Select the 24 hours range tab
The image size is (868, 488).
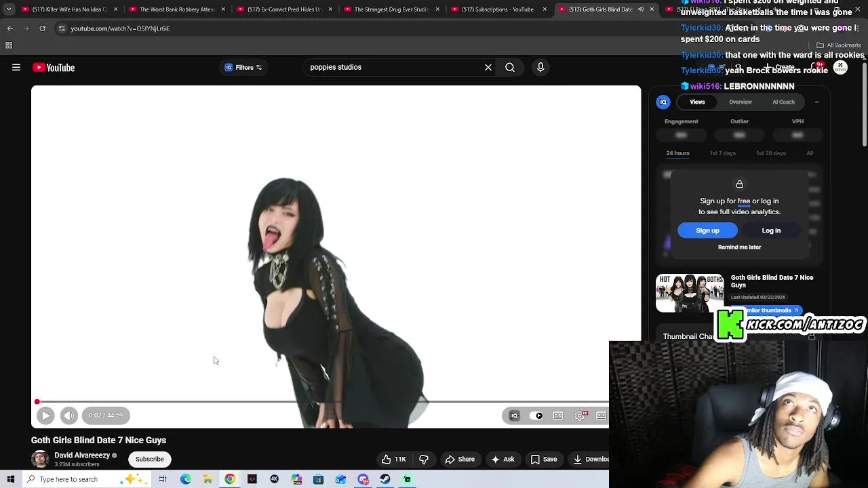[677, 153]
